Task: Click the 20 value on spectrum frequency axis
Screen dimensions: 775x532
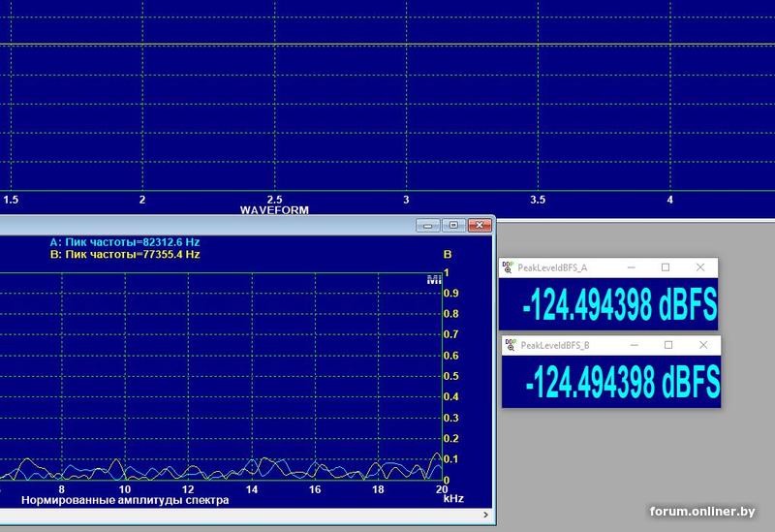Action: (442, 489)
